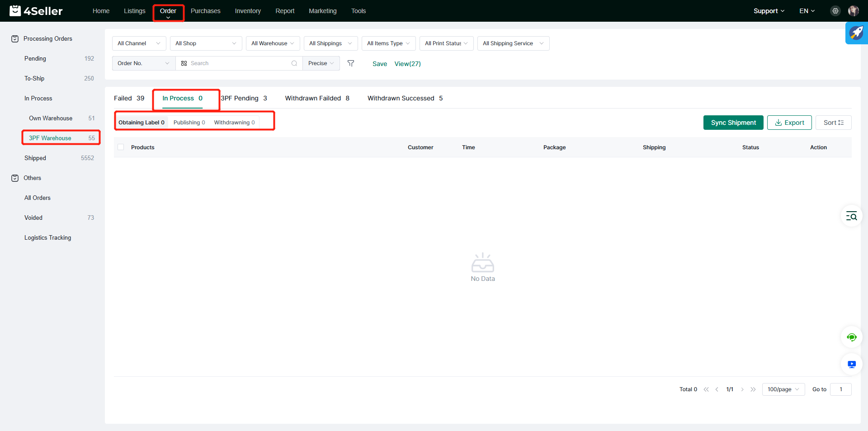This screenshot has width=868, height=431.
Task: Open Own Warehouse in the sidebar
Action: 51,118
